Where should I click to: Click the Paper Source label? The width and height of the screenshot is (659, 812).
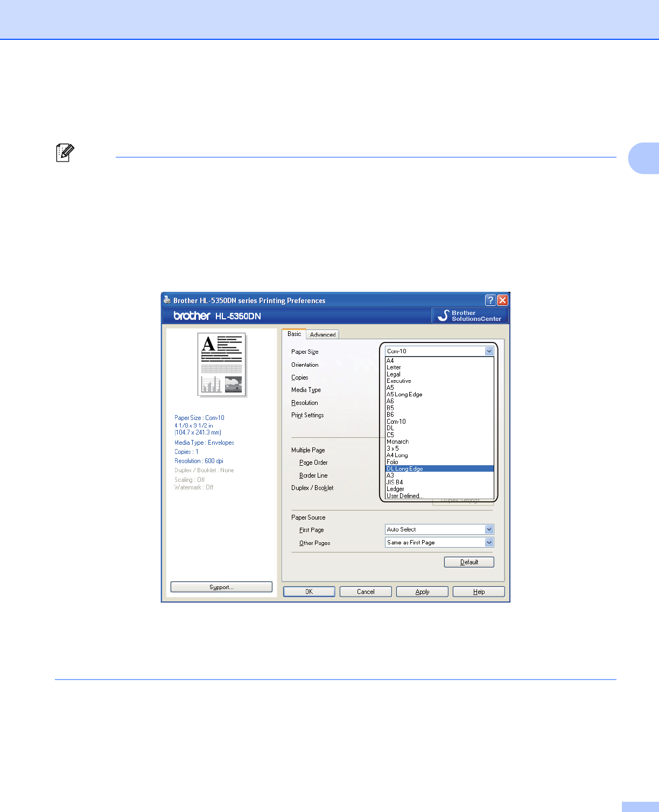tap(309, 517)
